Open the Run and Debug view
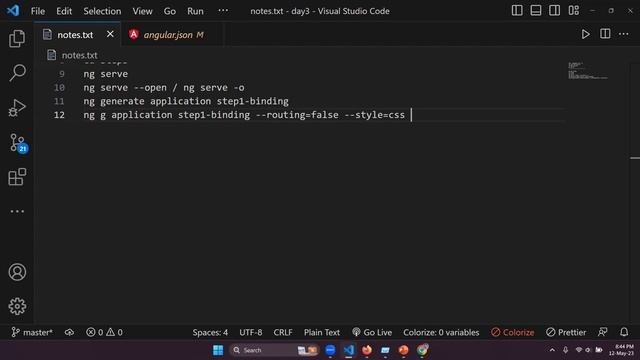The image size is (640, 360). click(17, 108)
